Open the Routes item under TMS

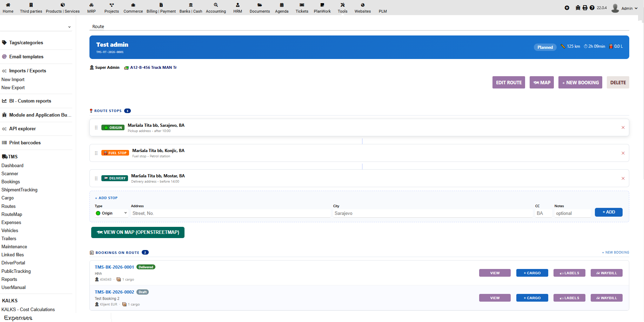(8, 206)
